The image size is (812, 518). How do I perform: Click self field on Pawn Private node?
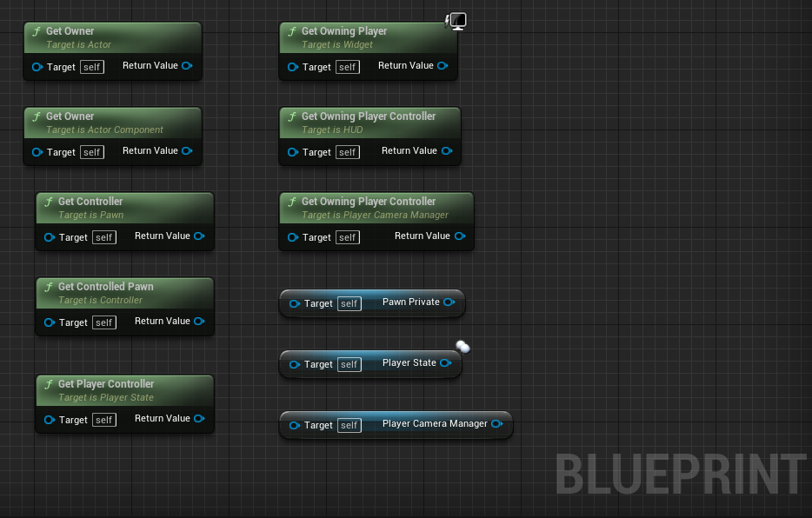[349, 304]
